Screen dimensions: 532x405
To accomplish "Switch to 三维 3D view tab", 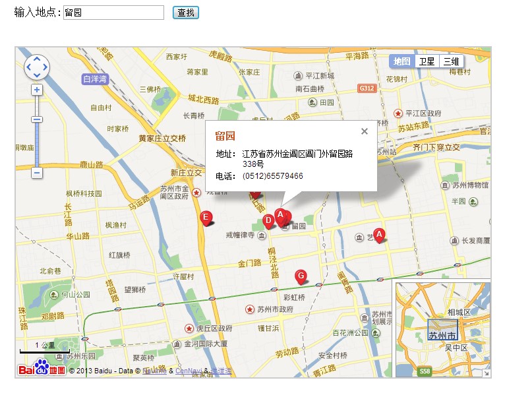I will point(452,61).
